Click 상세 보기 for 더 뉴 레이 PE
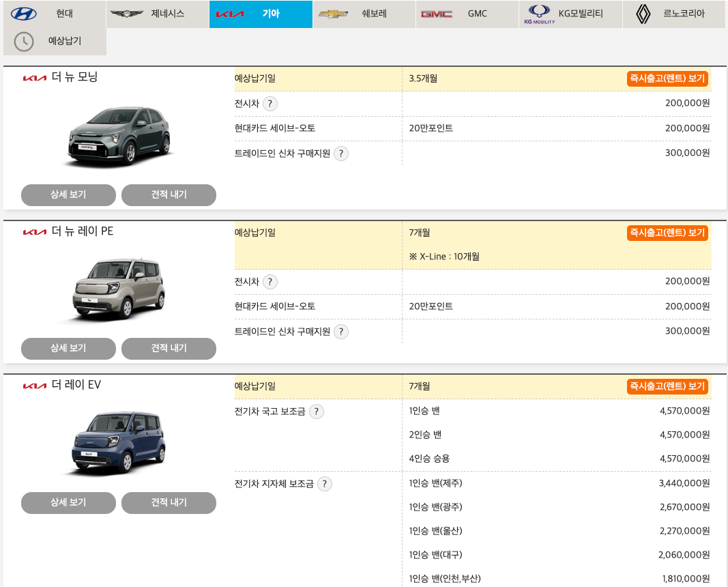Viewport: 728px width, 587px height. tap(69, 348)
